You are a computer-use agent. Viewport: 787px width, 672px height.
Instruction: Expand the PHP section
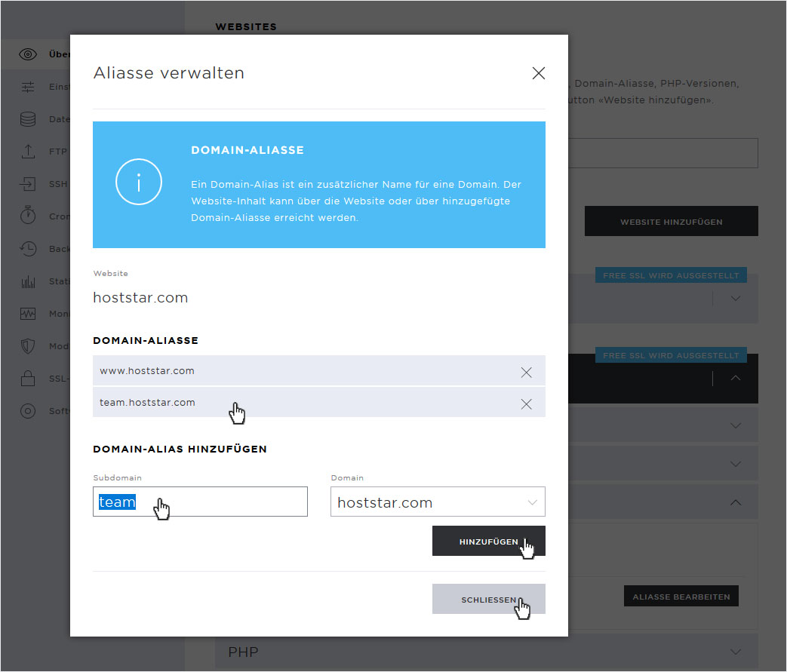735,652
